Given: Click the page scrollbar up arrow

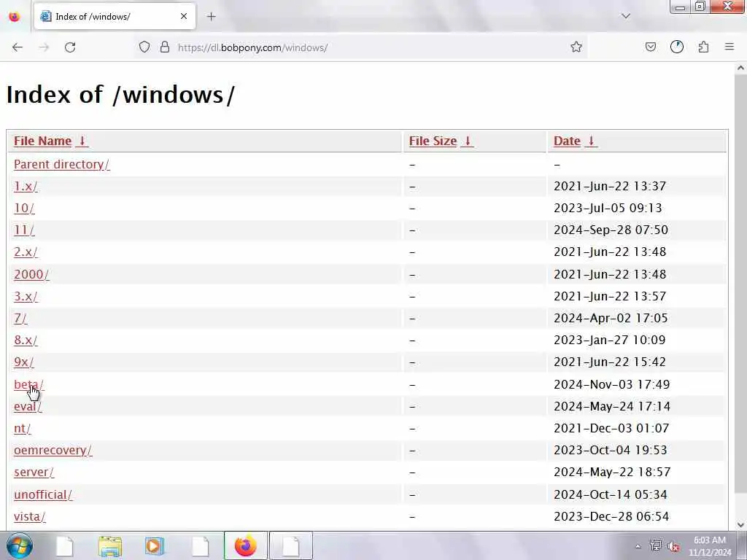Looking at the screenshot, I should point(740,68).
